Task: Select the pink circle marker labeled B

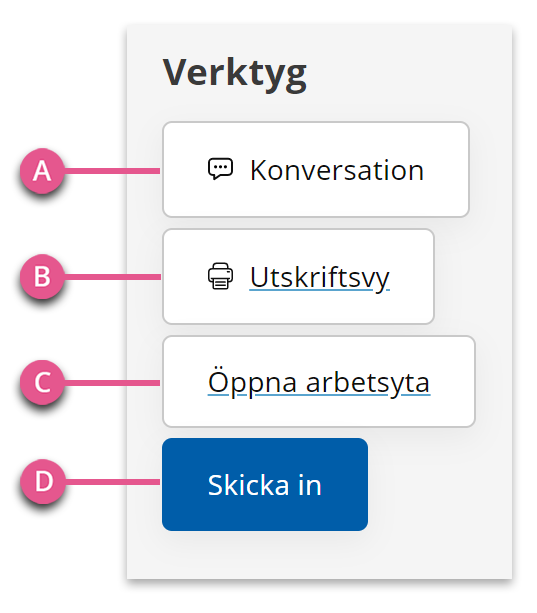Action: point(42,276)
